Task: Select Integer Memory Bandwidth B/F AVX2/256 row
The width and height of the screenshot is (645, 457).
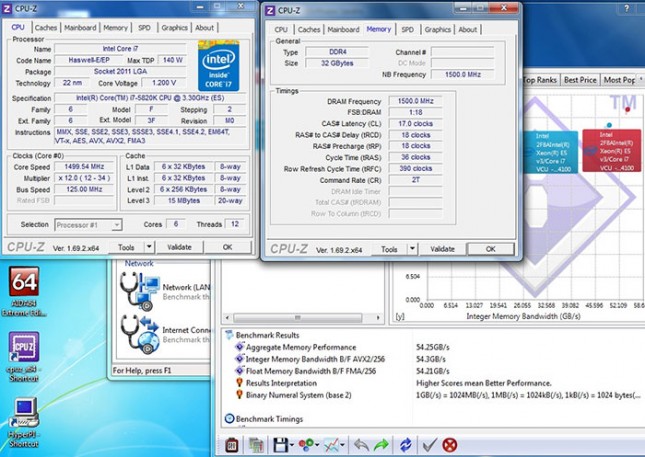Action: (315, 359)
